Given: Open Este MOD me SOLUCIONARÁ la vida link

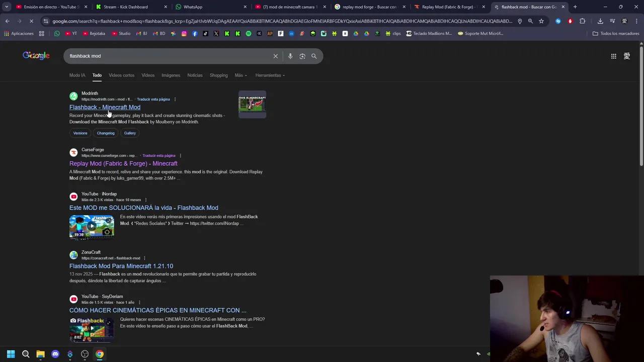Looking at the screenshot, I should 144,208.
